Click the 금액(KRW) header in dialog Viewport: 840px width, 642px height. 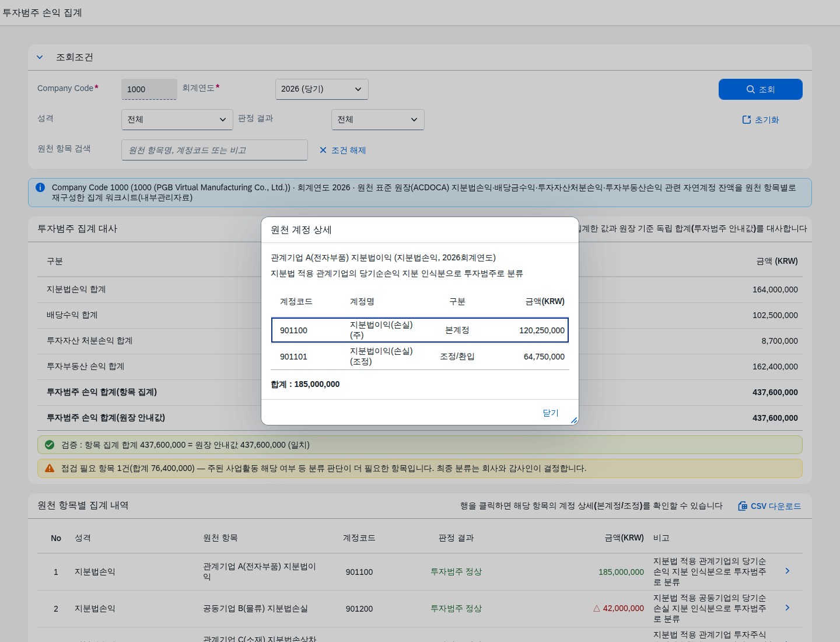tap(545, 302)
